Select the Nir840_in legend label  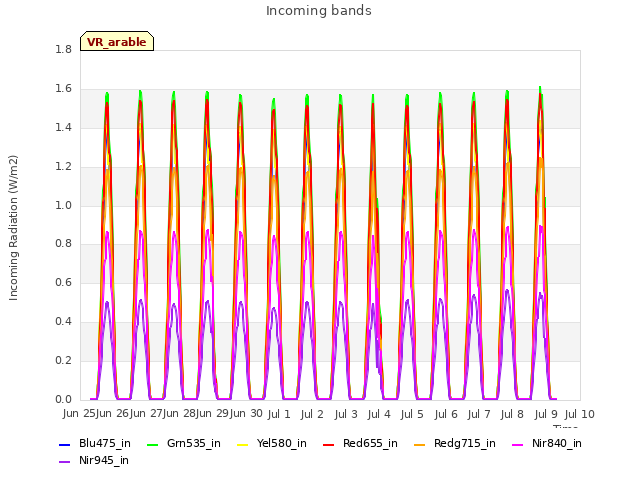[x=557, y=443]
